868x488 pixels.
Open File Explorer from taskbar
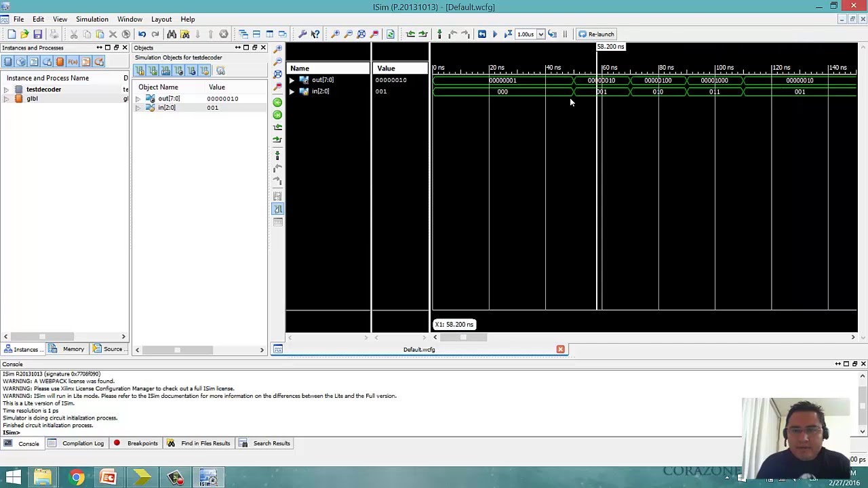tap(42, 478)
